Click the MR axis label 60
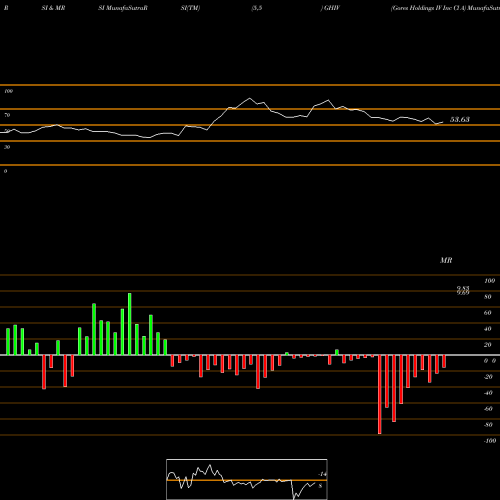Image resolution: width=500 pixels, height=500 pixels. pos(488,313)
